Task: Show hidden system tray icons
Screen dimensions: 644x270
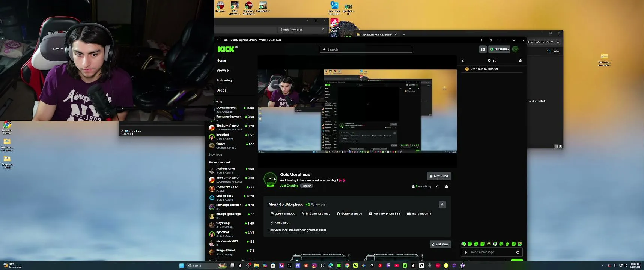Action: pos(603,265)
